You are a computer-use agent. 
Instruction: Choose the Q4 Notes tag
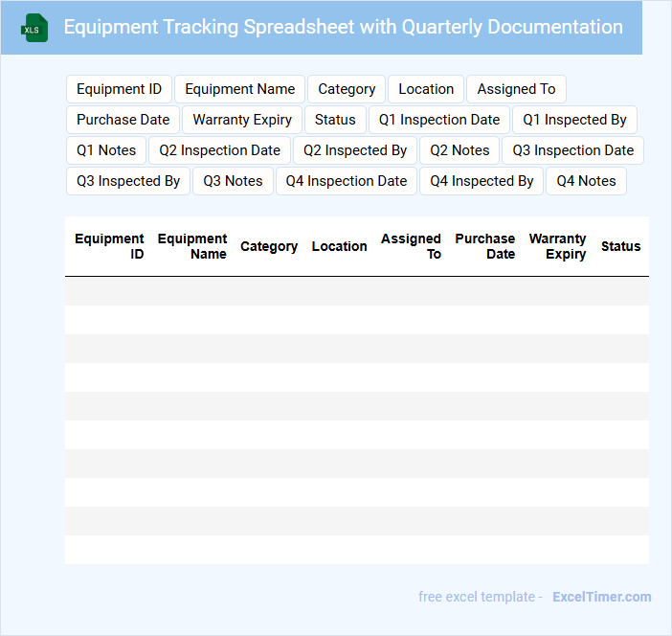click(586, 181)
